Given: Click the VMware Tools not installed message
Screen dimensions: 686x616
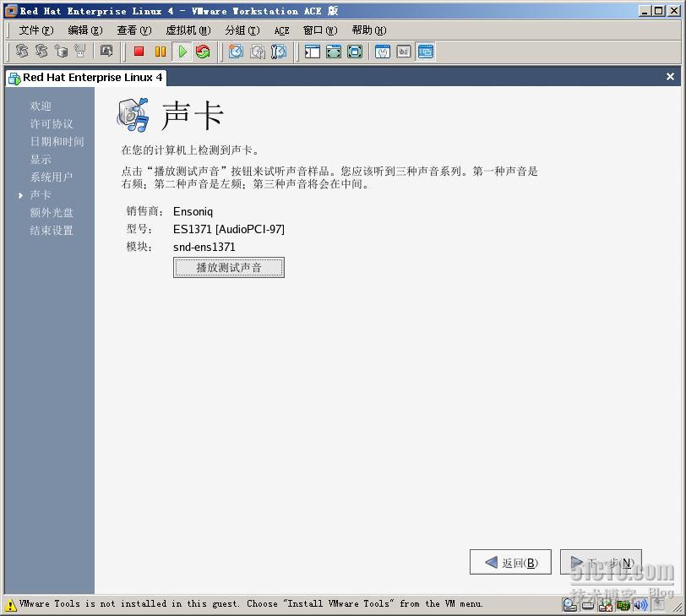Looking at the screenshot, I should click(251, 604).
